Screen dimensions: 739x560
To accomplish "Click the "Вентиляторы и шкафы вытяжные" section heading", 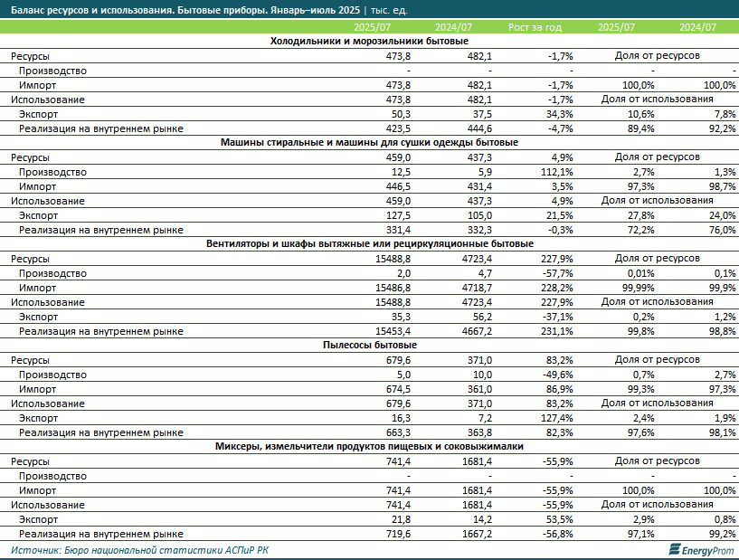I will tap(369, 244).
